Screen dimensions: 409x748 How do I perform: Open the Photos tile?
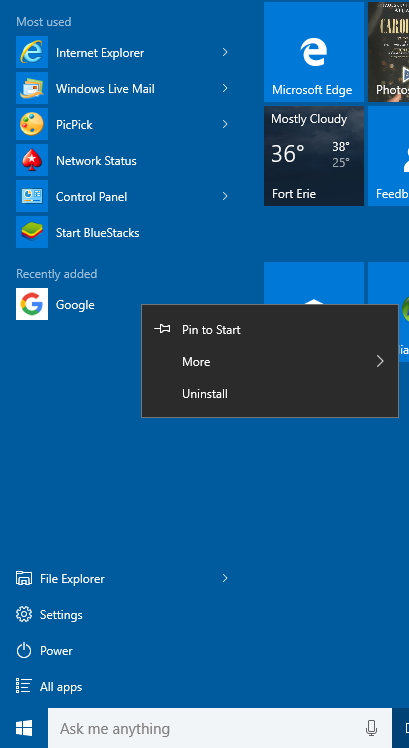(388, 52)
